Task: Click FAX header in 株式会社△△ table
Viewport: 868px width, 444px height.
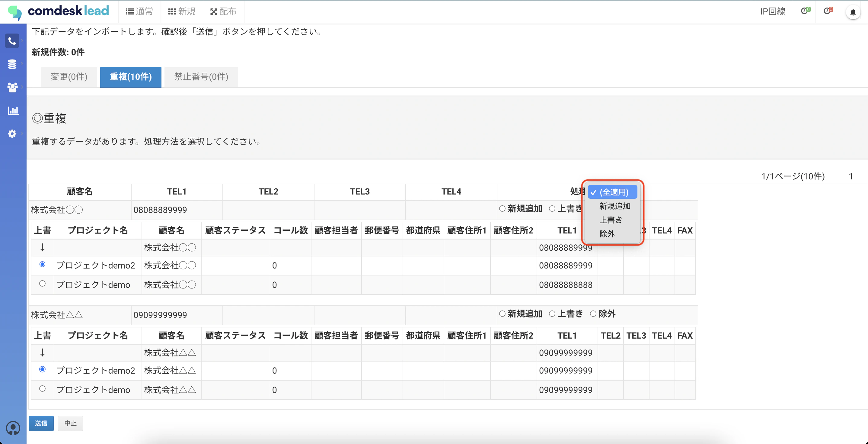Action: (685, 336)
